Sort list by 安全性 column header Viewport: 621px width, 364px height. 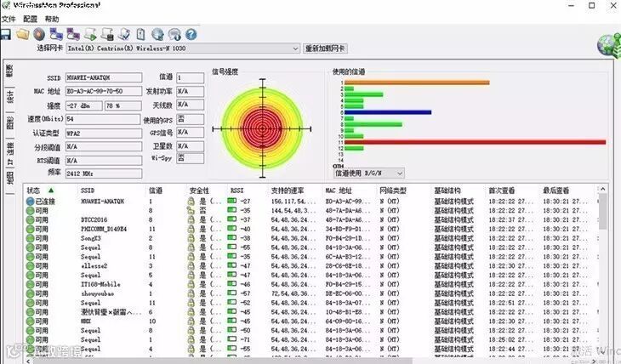coord(199,191)
